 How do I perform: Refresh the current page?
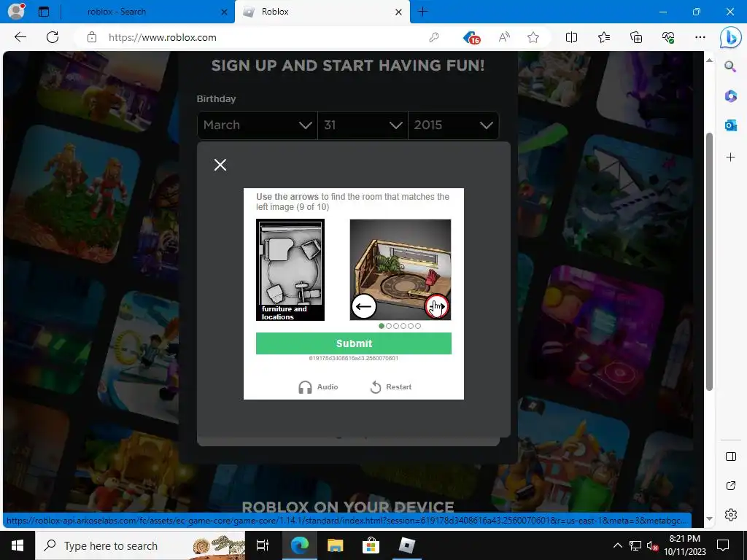[53, 37]
